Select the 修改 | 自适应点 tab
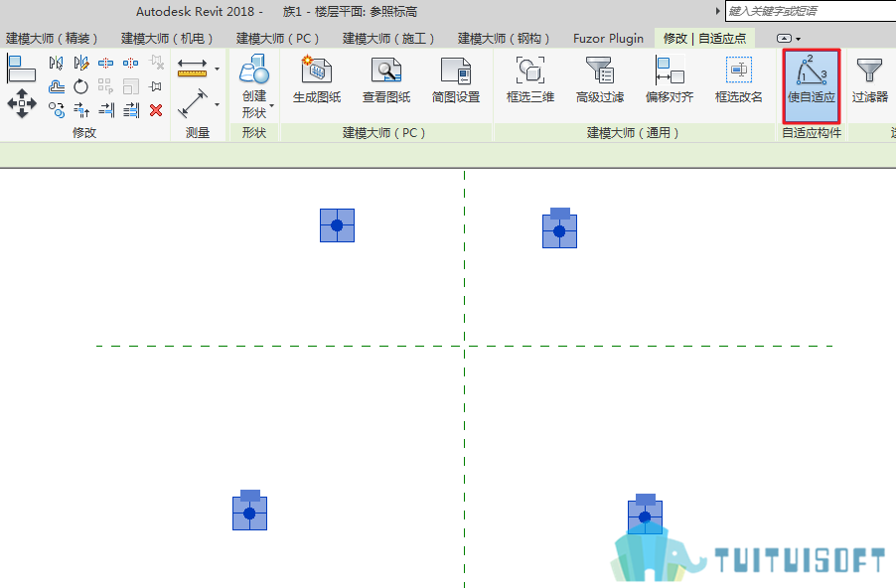Image resolution: width=896 pixels, height=588 pixels. (x=704, y=39)
